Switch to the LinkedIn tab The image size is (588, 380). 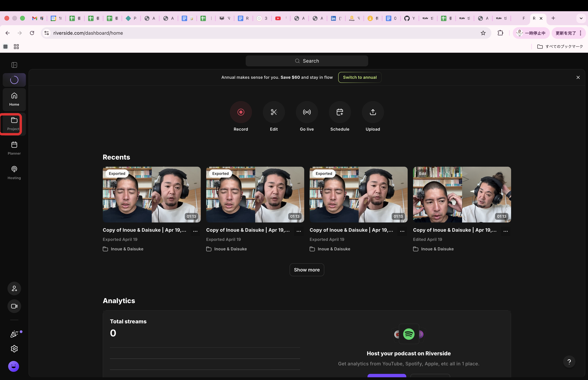[x=336, y=18]
